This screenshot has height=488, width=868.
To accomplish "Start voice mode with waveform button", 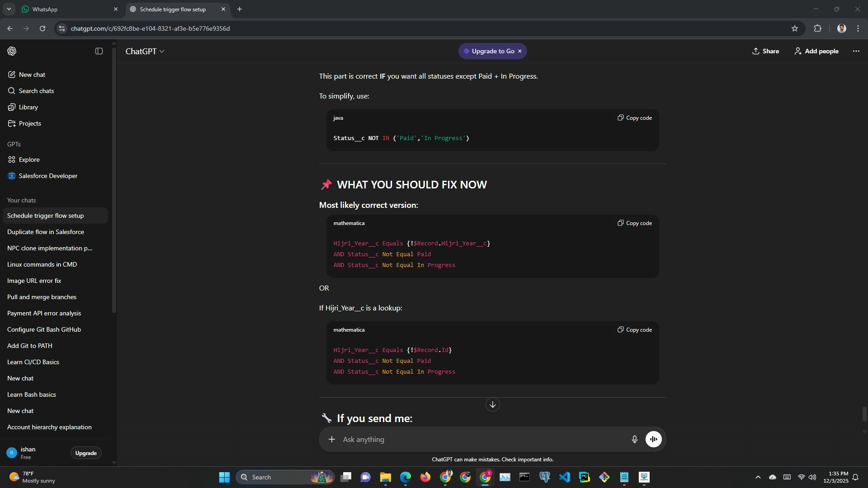I will (x=653, y=439).
